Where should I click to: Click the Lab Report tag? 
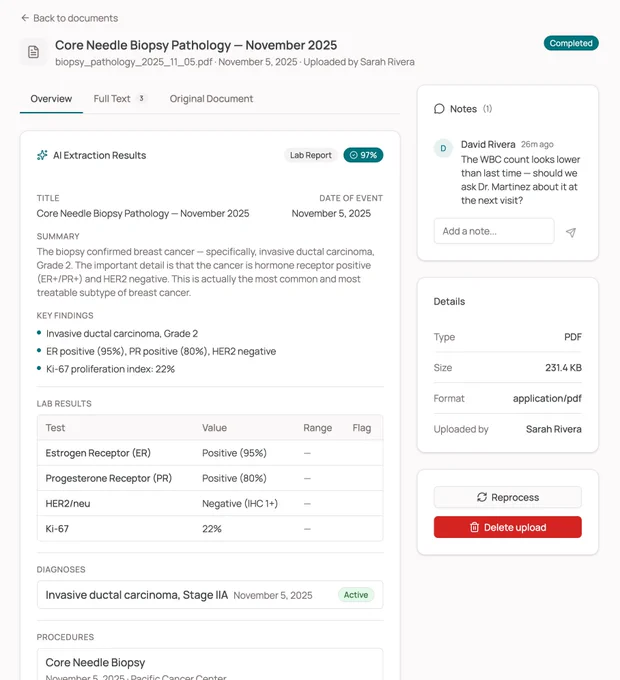[x=310, y=155]
